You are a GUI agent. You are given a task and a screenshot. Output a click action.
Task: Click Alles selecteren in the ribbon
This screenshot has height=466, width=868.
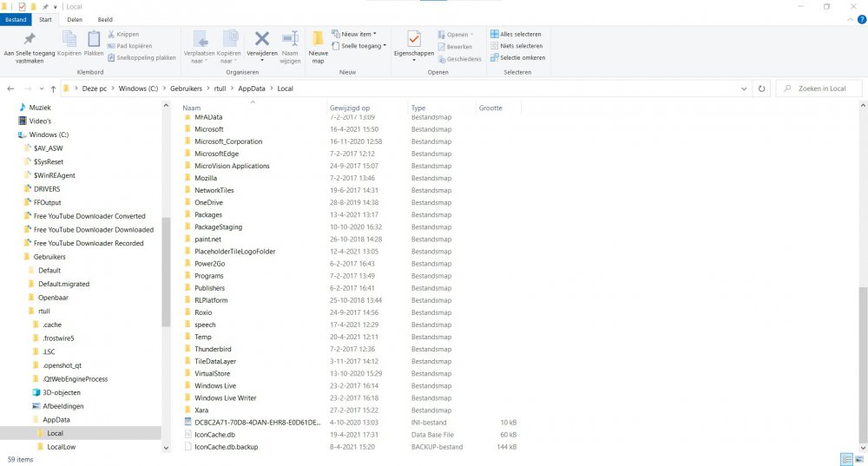pos(516,35)
